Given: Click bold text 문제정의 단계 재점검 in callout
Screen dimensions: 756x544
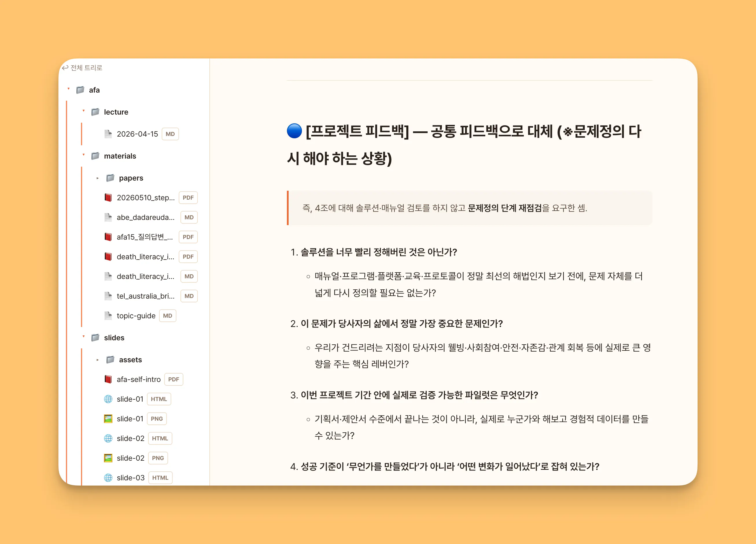Looking at the screenshot, I should [505, 208].
